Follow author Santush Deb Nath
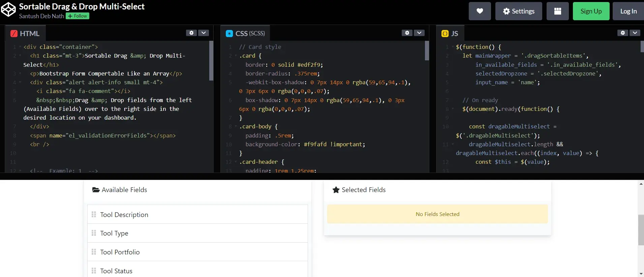 [x=78, y=16]
